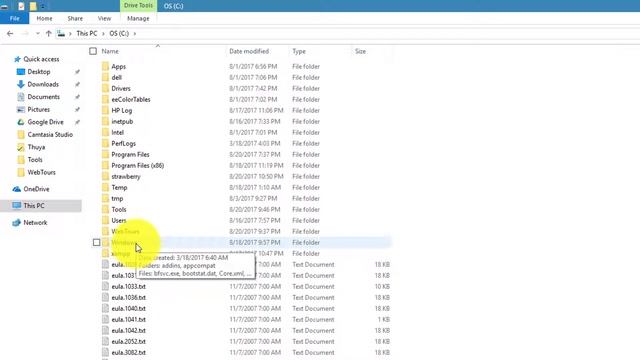Image resolution: width=640 pixels, height=360 pixels.
Task: Select the Program Files (x86) folder
Action: 138,166
